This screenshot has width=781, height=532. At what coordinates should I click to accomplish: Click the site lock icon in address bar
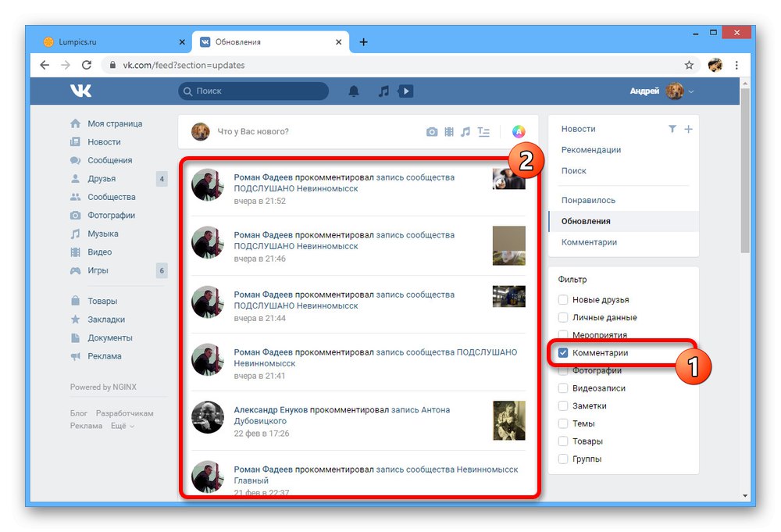click(x=112, y=65)
